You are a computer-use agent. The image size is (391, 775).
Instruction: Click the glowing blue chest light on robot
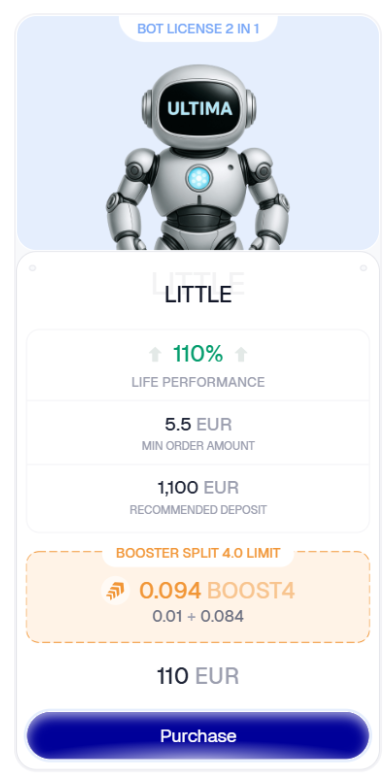pos(199,178)
